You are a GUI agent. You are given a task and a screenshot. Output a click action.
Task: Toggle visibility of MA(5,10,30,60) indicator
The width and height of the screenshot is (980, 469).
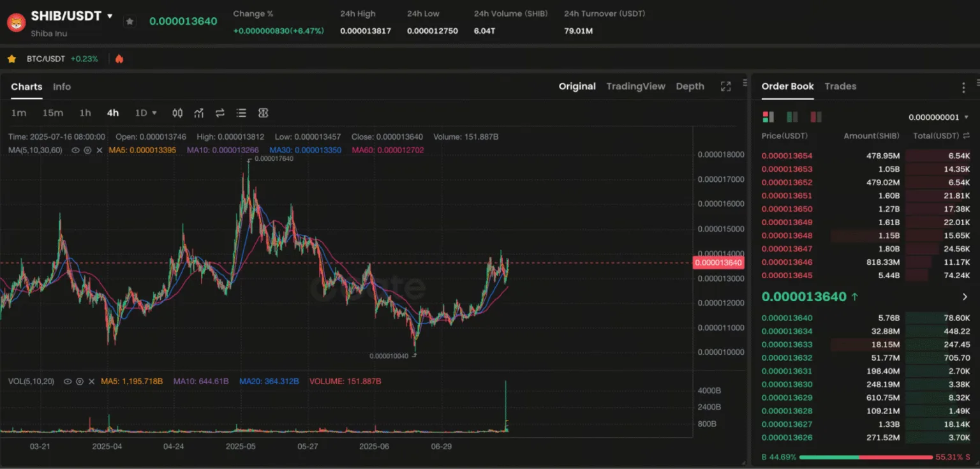[x=75, y=150]
